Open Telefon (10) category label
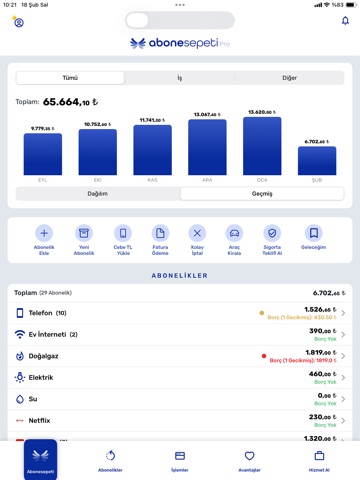This screenshot has height=480, width=360. tap(47, 313)
